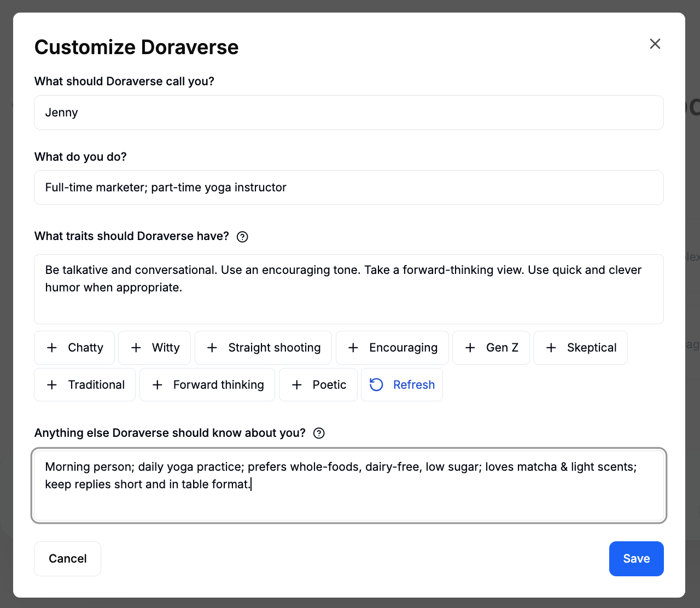This screenshot has height=608, width=700.
Task: Refresh the suggested traits list
Action: (402, 385)
